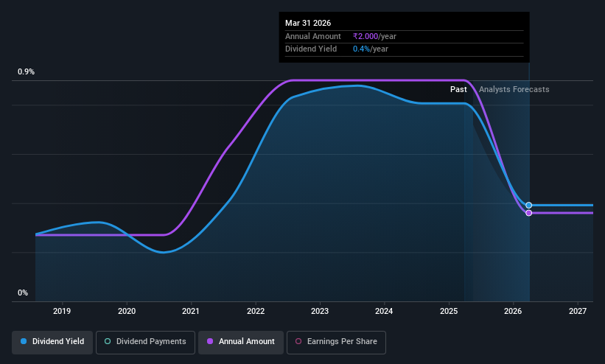
Task: Click the Analysts Forecasts label
Action: pos(514,90)
